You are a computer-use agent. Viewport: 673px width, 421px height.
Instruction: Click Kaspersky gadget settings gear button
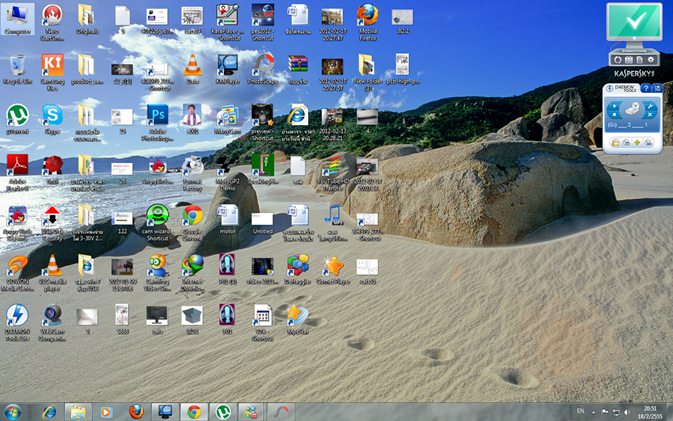[x=651, y=60]
